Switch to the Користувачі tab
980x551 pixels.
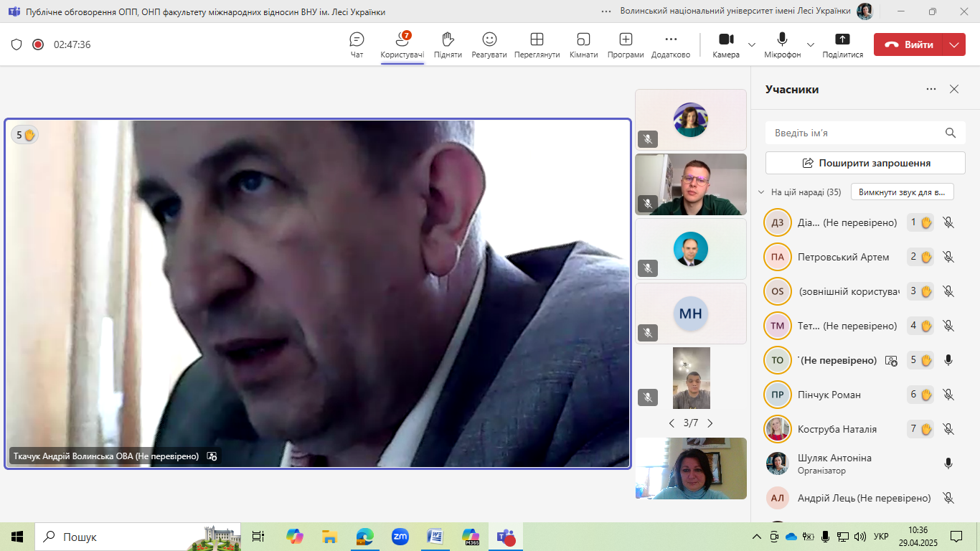tap(402, 44)
